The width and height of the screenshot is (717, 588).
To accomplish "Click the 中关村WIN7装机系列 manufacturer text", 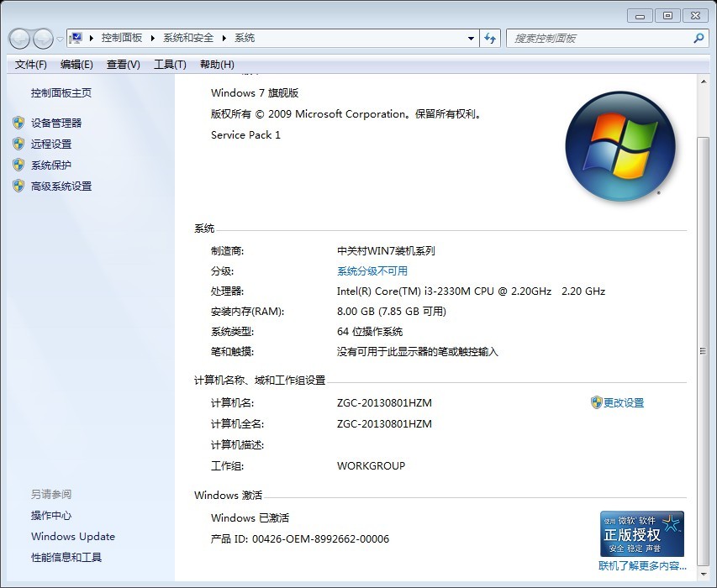I will point(386,251).
